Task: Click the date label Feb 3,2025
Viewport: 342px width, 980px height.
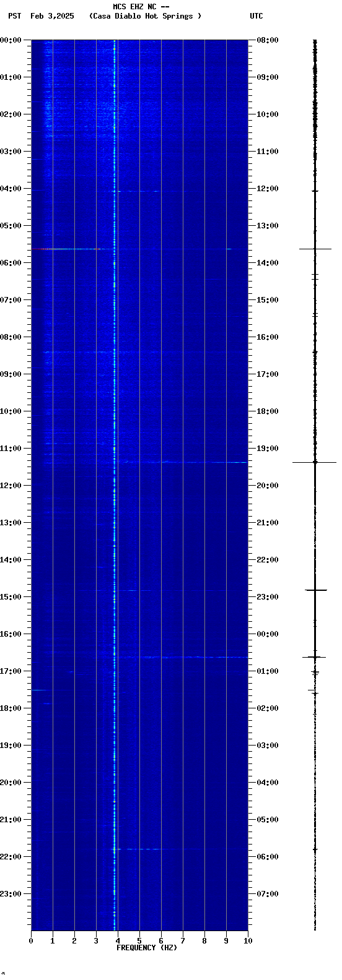Action: tap(52, 16)
